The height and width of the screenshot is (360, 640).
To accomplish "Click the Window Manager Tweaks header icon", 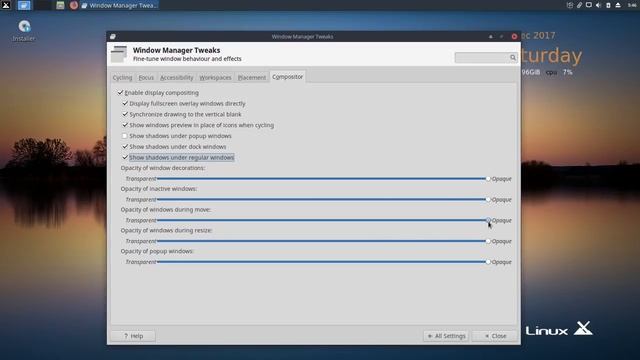I will point(119,54).
